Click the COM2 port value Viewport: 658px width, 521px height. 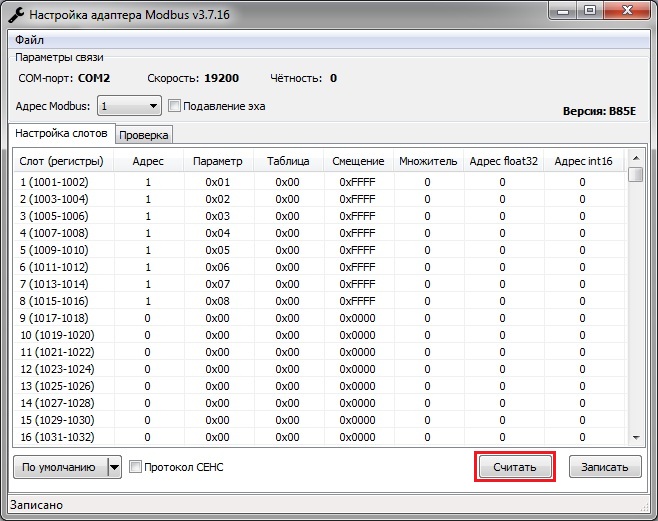coord(94,78)
